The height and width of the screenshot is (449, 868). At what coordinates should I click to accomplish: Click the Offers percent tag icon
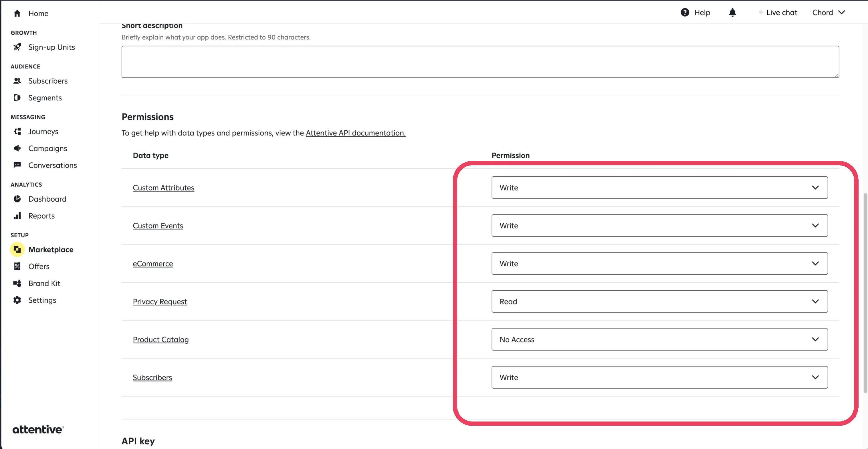click(x=17, y=267)
